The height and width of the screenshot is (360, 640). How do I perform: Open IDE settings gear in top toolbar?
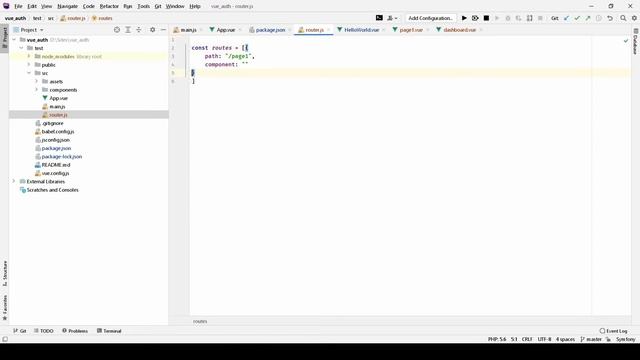tap(634, 18)
